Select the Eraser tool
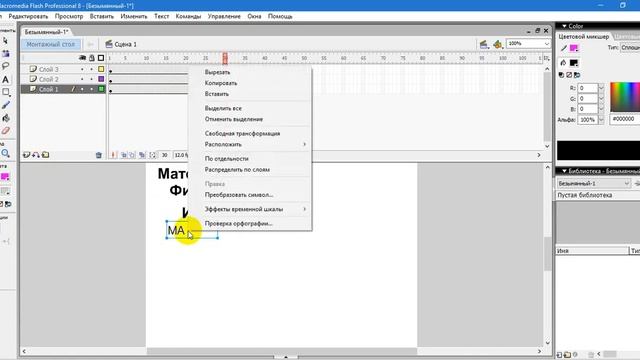The height and width of the screenshot is (360, 640). [6, 131]
